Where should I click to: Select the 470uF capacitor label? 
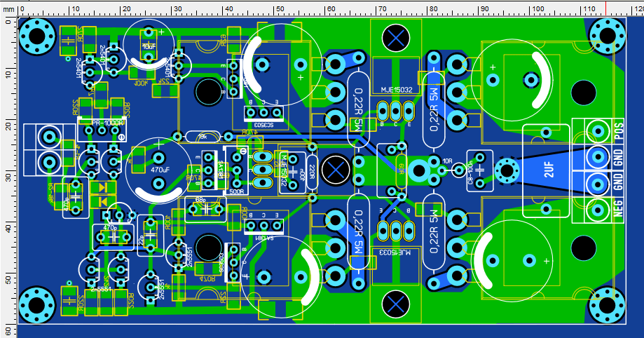(x=159, y=170)
